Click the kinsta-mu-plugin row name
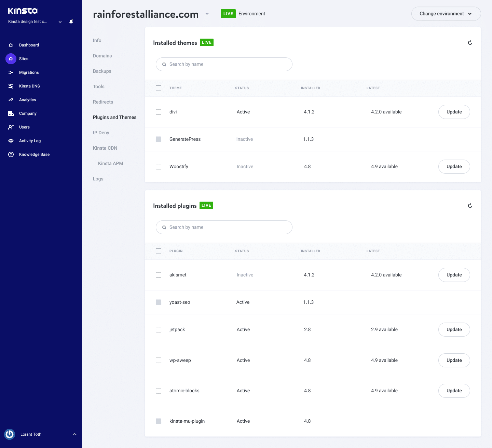 pyautogui.click(x=187, y=421)
